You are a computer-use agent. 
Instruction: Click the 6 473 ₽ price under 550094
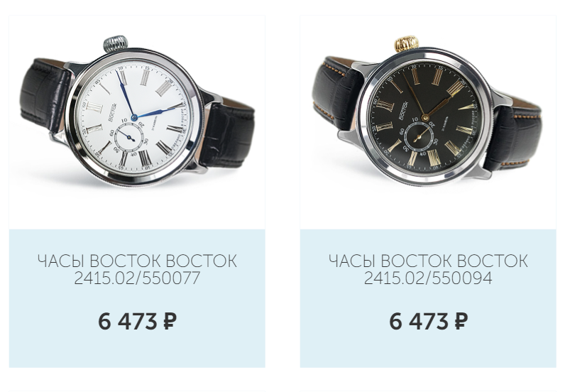click(x=428, y=321)
